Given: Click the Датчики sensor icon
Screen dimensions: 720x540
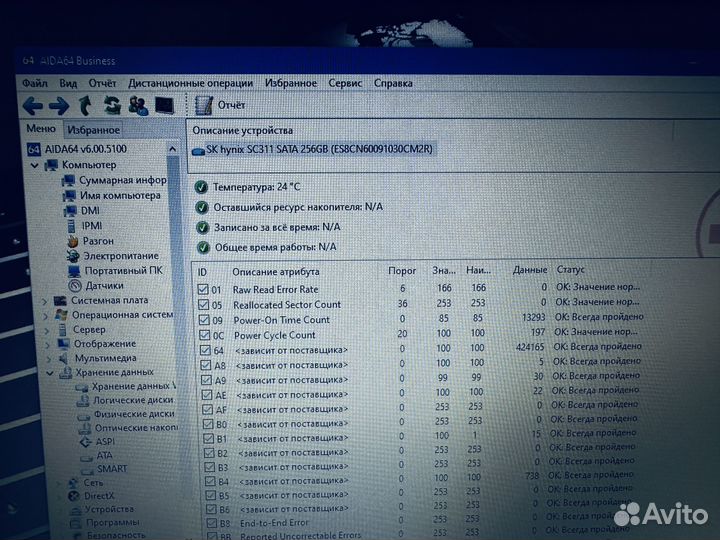Looking at the screenshot, I should pos(75,286).
